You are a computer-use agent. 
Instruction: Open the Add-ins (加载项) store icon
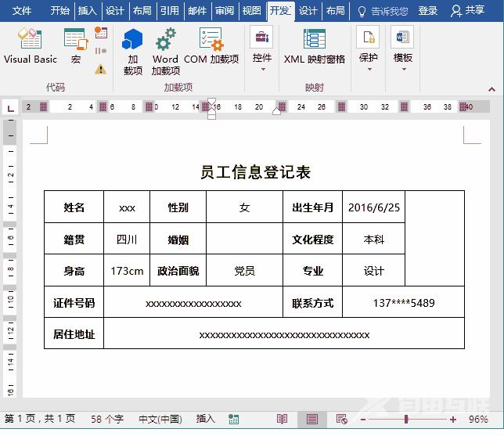132,49
